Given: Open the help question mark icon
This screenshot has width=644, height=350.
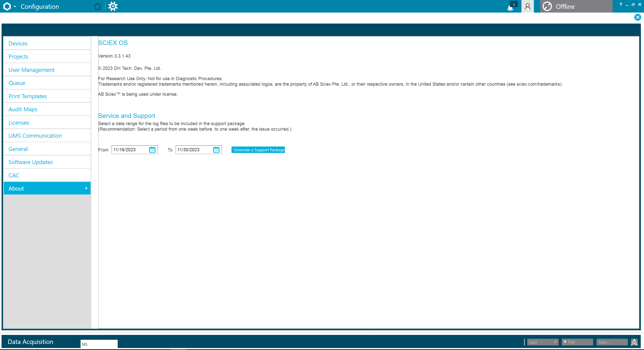Looking at the screenshot, I should point(621,5).
